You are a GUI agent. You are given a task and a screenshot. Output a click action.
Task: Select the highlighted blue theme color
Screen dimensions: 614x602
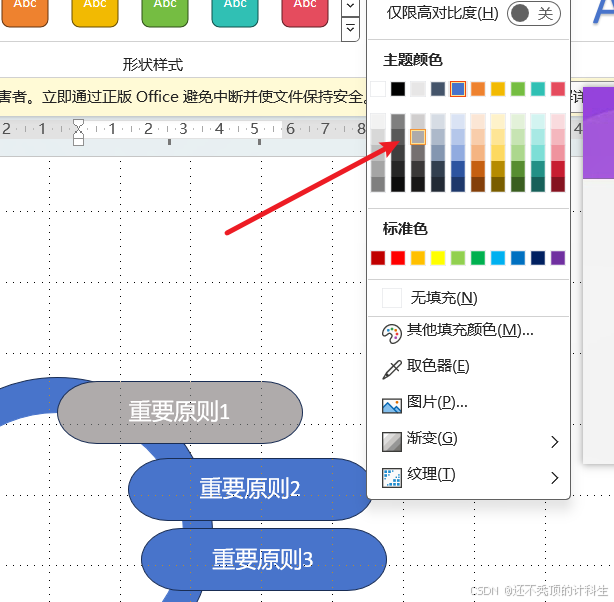coord(458,89)
